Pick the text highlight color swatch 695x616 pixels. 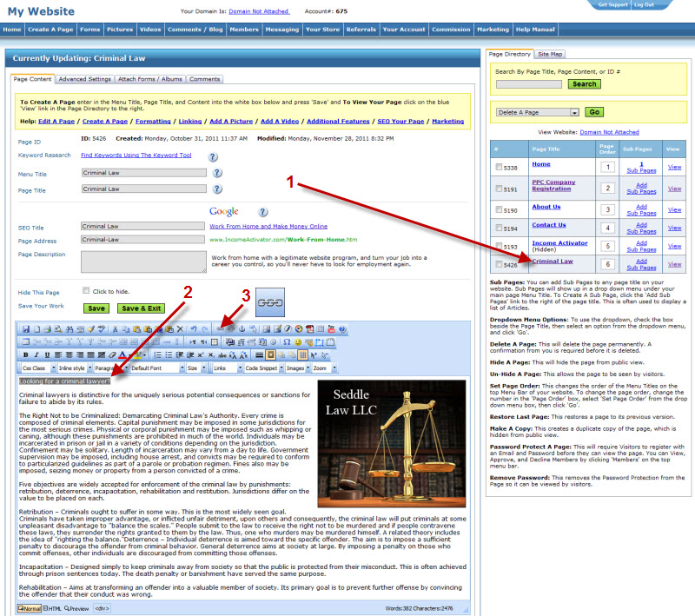[x=137, y=355]
